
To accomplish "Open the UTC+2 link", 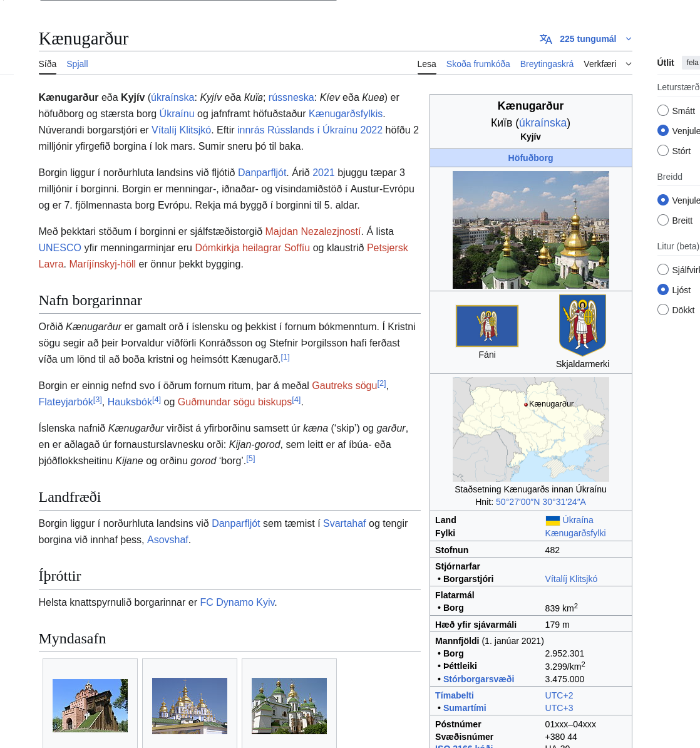I will pyautogui.click(x=559, y=695).
